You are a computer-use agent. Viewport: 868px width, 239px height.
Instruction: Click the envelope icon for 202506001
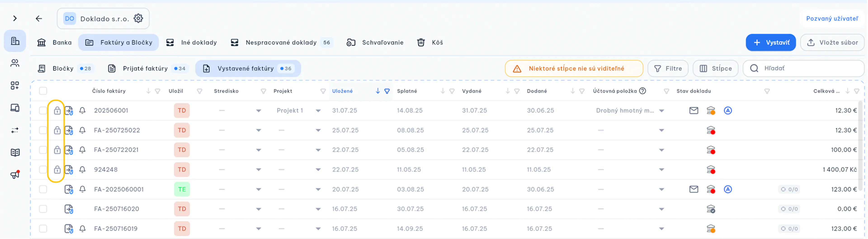pyautogui.click(x=694, y=110)
